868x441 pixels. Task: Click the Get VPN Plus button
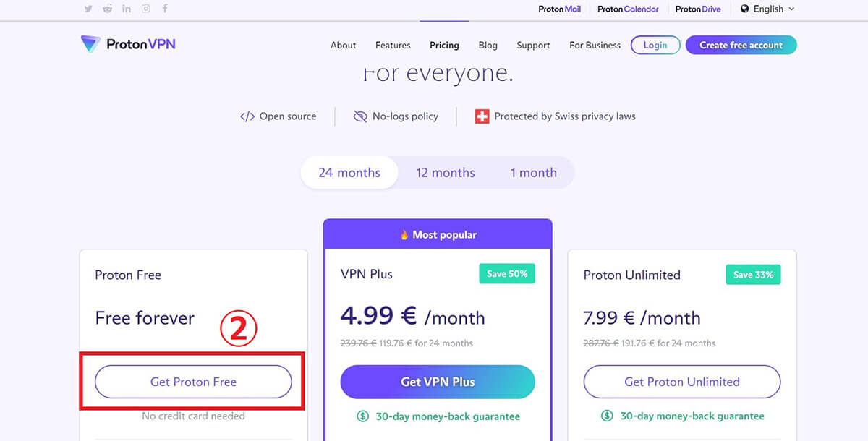click(438, 382)
